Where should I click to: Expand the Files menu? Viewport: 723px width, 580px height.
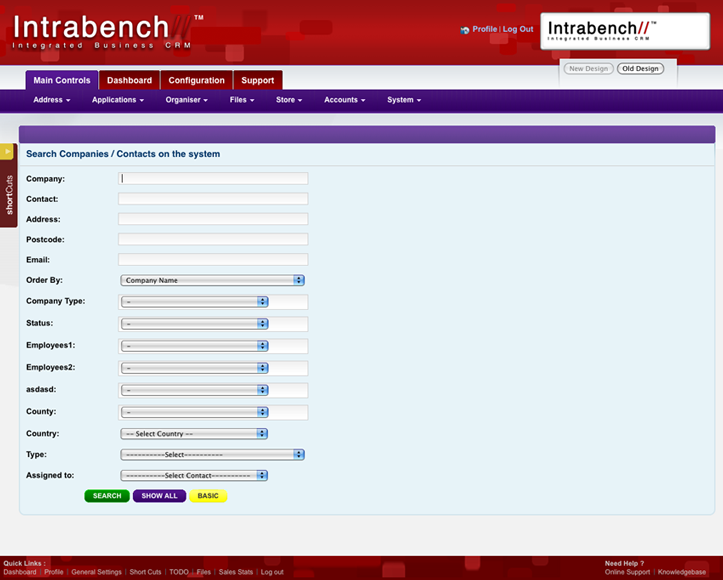242,100
